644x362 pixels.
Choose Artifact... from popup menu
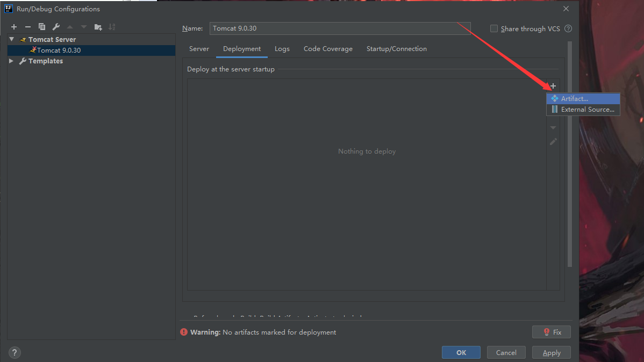(x=583, y=98)
